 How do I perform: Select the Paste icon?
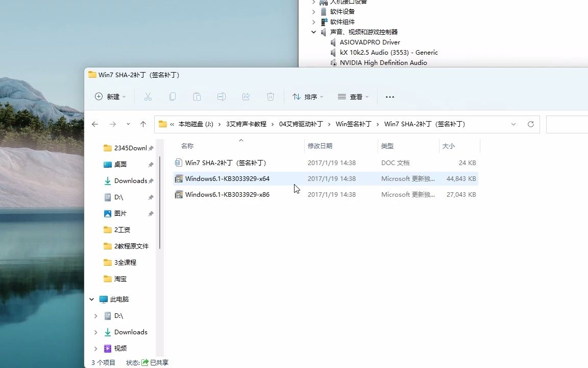[197, 97]
